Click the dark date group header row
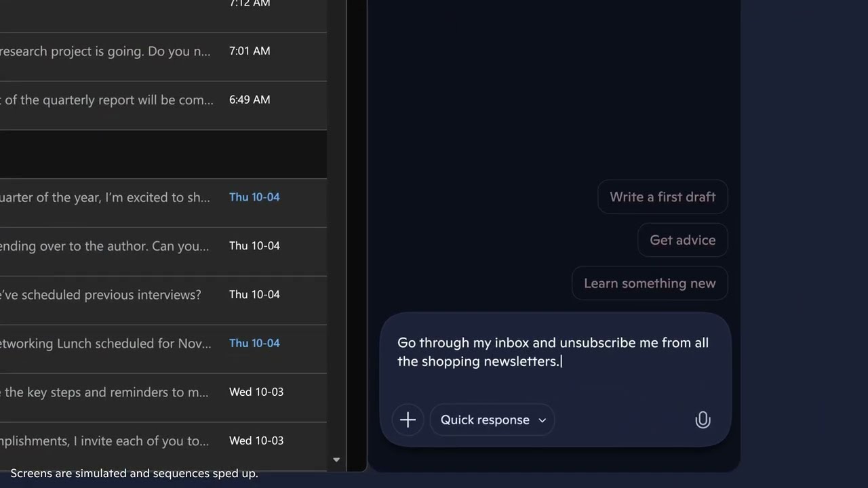Viewport: 868px width, 488px height. click(x=163, y=155)
